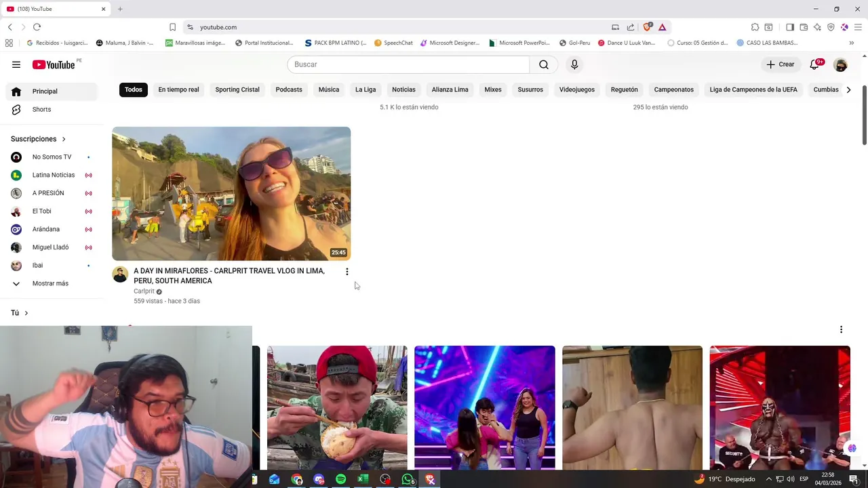Screen dimensions: 868x488
Task: Select the Videojuegos chip
Action: [x=577, y=89]
